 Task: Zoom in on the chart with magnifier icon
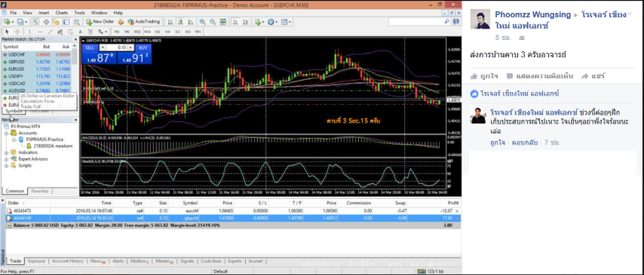point(203,22)
